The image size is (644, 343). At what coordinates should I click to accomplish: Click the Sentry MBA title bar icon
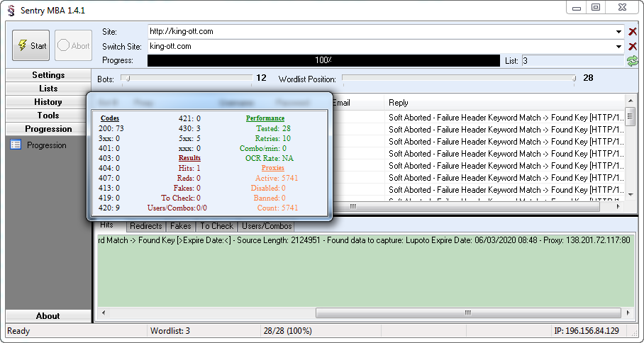(x=11, y=8)
